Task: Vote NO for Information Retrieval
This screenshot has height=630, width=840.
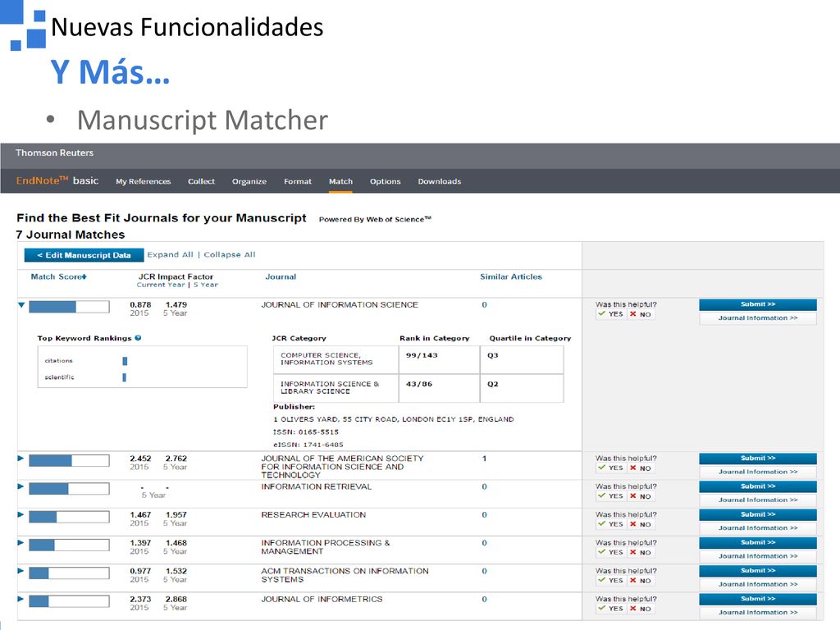Action: coord(640,496)
